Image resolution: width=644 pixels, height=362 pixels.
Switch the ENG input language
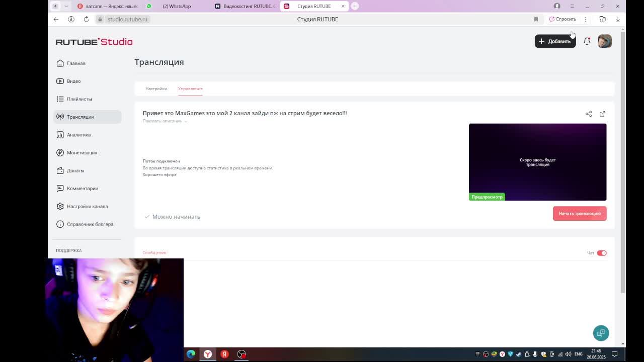click(579, 354)
